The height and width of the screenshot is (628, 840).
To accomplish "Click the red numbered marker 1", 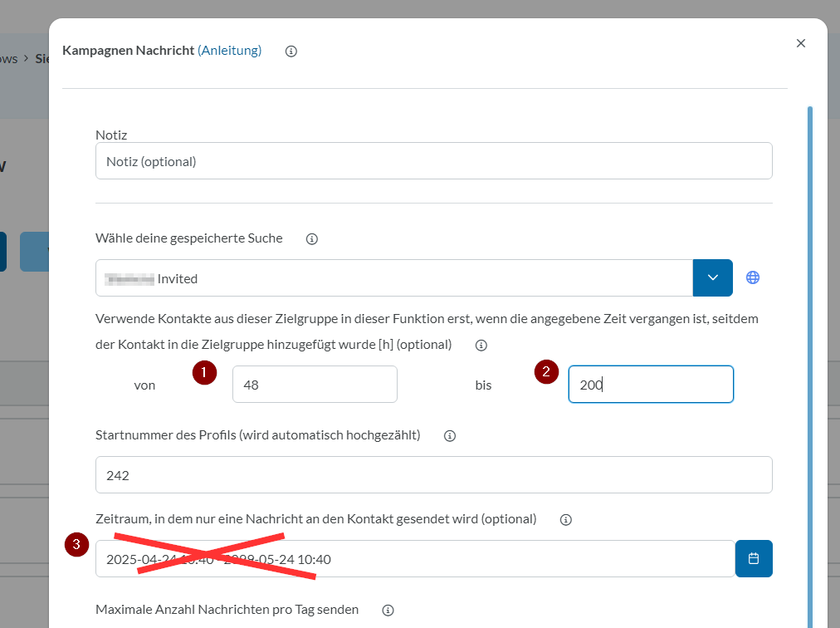I will click(204, 373).
